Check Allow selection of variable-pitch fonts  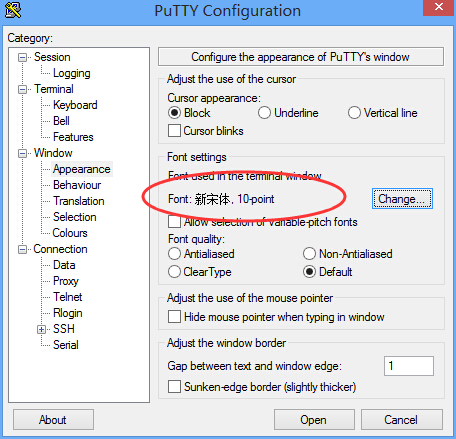[x=174, y=222]
